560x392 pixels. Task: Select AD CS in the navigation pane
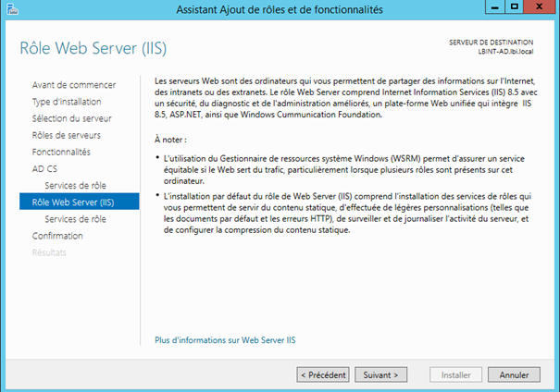[x=44, y=168]
